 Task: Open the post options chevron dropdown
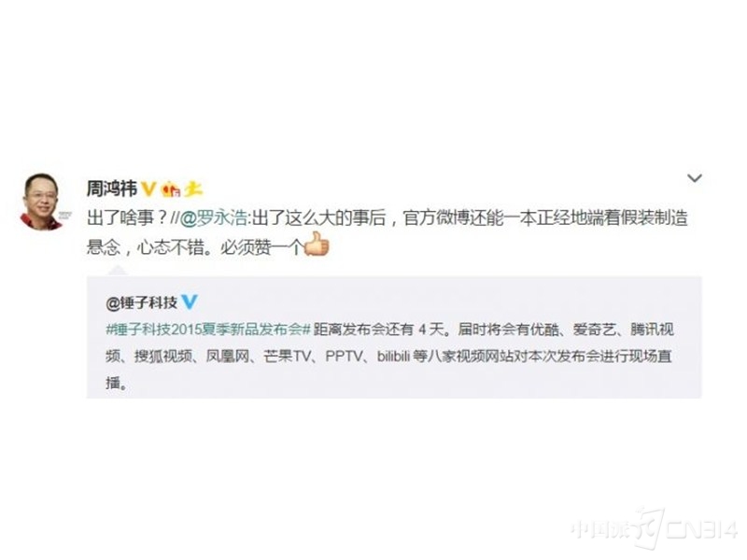pos(694,178)
